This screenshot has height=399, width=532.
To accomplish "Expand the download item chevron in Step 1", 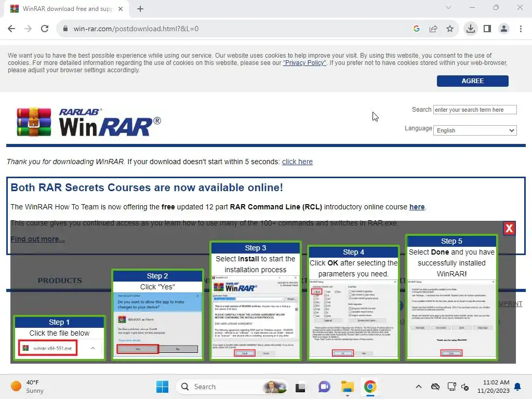I will pyautogui.click(x=93, y=348).
